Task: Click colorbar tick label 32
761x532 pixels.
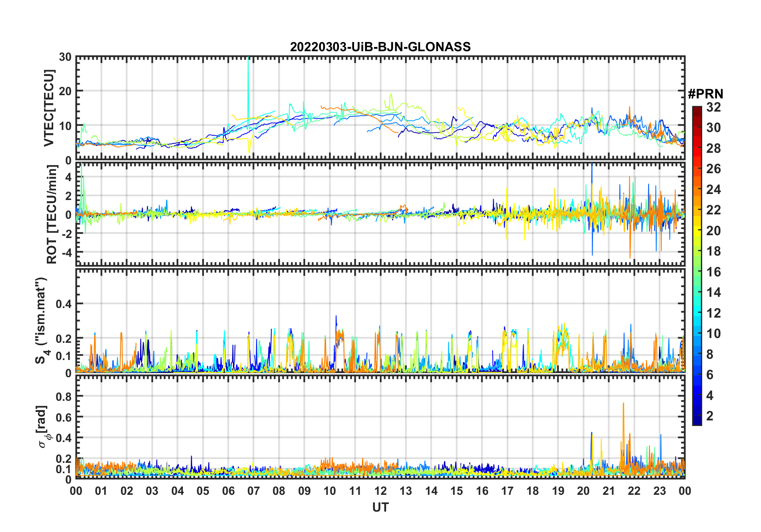Action: coord(713,107)
